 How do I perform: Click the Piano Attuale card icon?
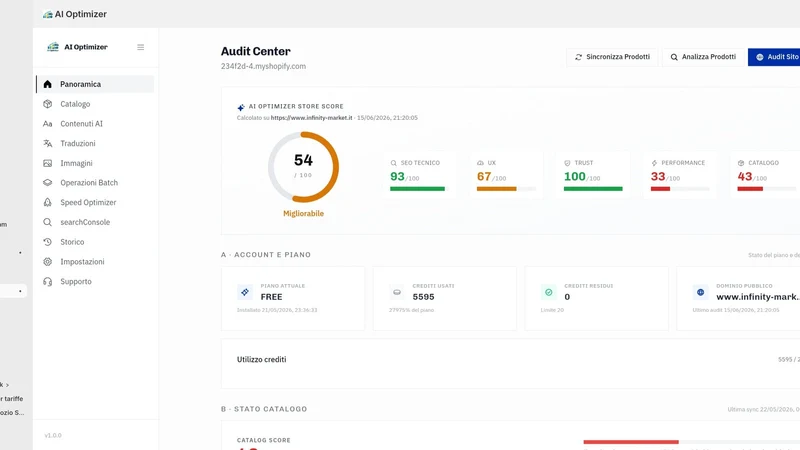click(245, 292)
